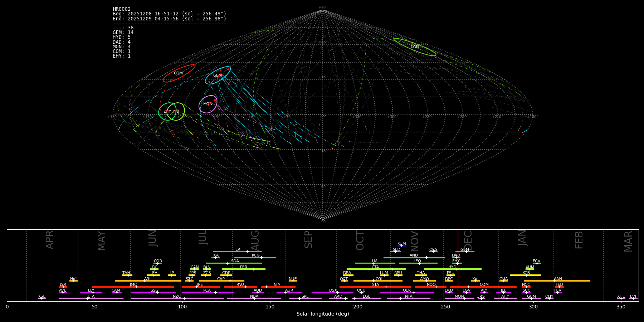
Task: Click the CTA shower bar label in timeline
Action: pos(375,267)
